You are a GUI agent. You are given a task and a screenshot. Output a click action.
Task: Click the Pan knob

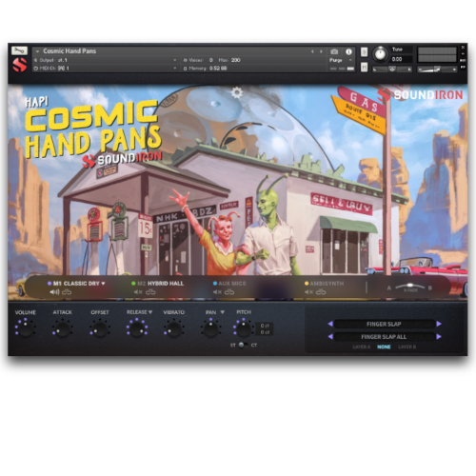210,328
